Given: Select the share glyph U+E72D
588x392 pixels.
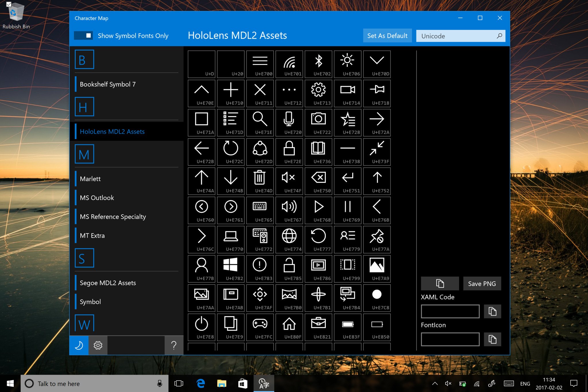Looking at the screenshot, I should (260, 152).
